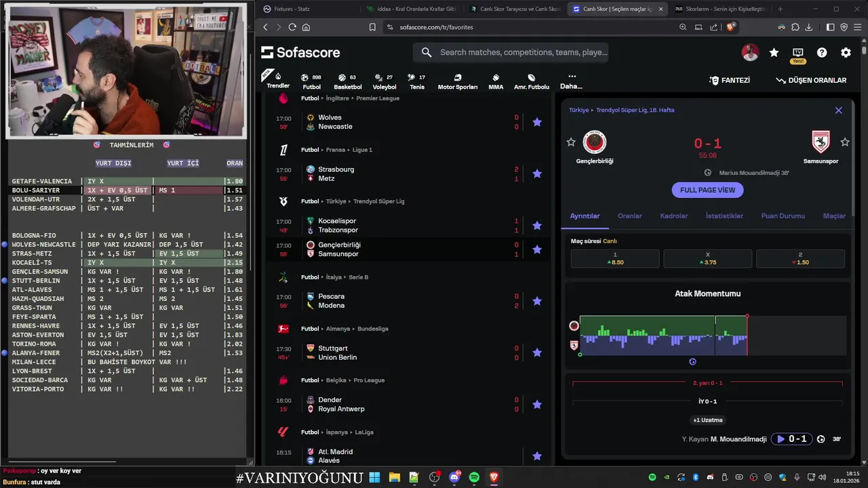Reload the page in the browser
The width and height of the screenshot is (868, 488).
pos(292,27)
